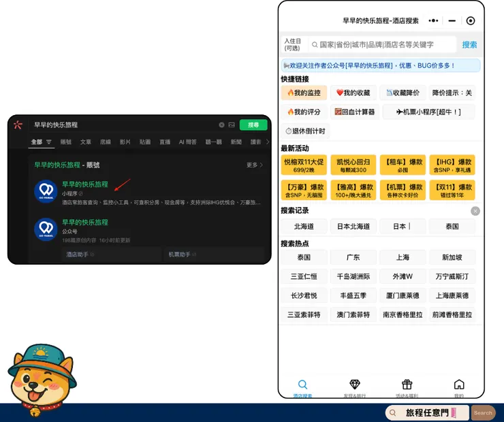
Task: Select the 全部 tab
Action: coord(36,142)
